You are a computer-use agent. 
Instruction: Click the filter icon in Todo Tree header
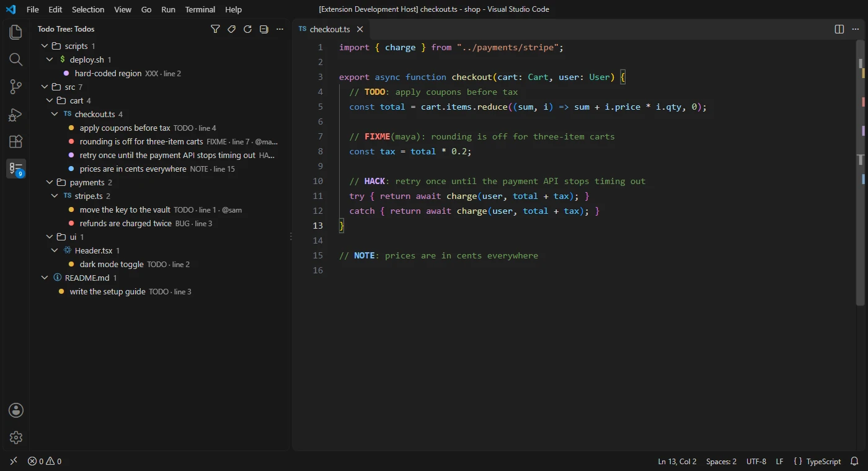215,29
